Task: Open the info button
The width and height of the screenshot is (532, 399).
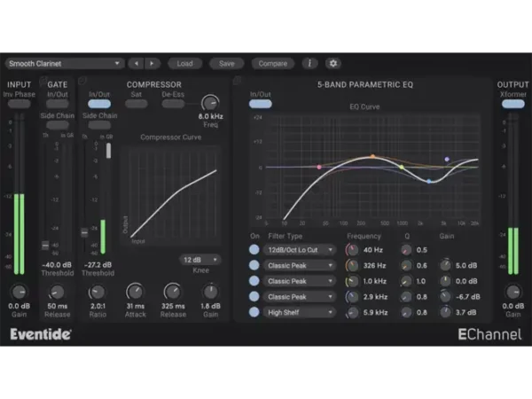Action: [x=309, y=64]
